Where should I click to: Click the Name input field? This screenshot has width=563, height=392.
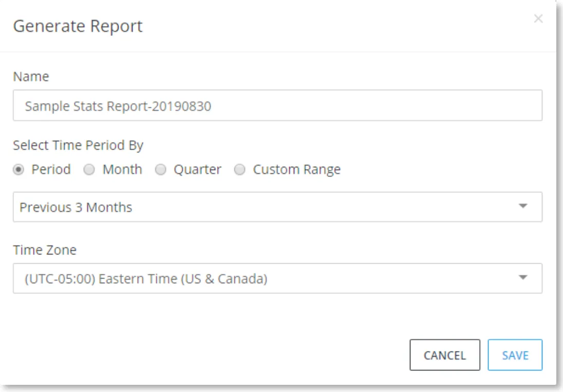click(x=277, y=106)
